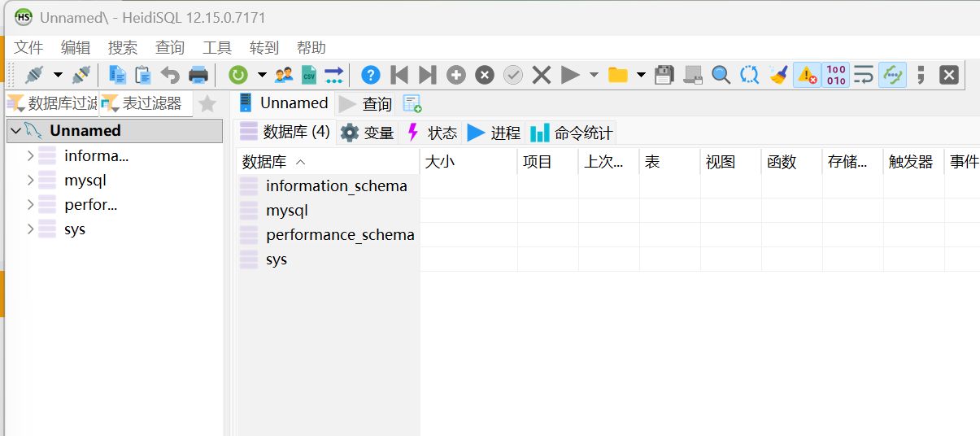Select the 状态 tab

coord(431,133)
